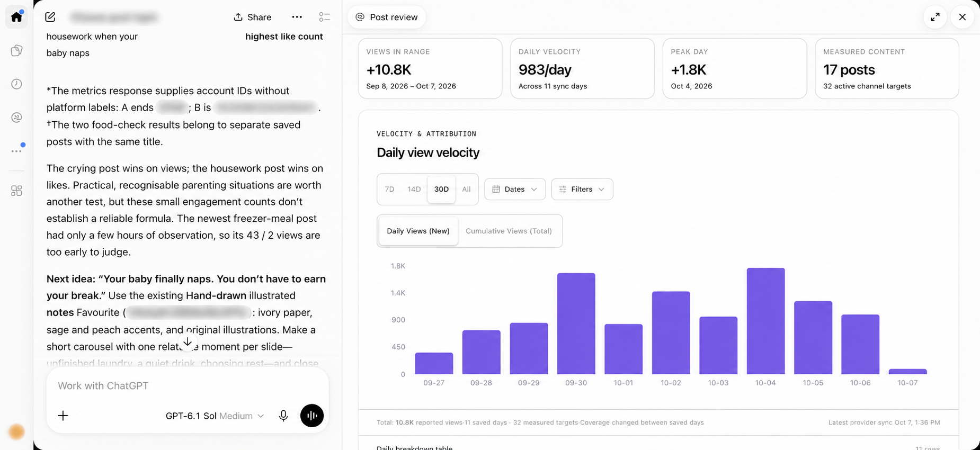Viewport: 980px width, 450px height.
Task: Close the Post review panel
Action: 963,17
